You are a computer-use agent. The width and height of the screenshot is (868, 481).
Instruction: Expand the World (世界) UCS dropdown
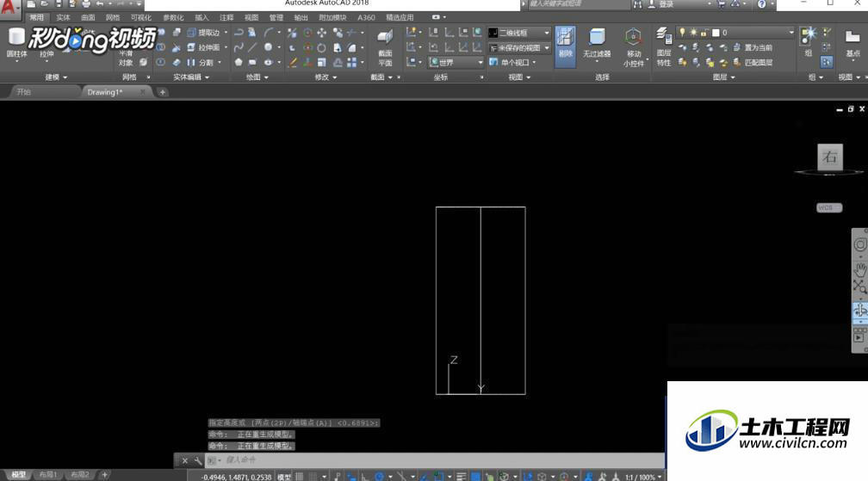click(456, 63)
